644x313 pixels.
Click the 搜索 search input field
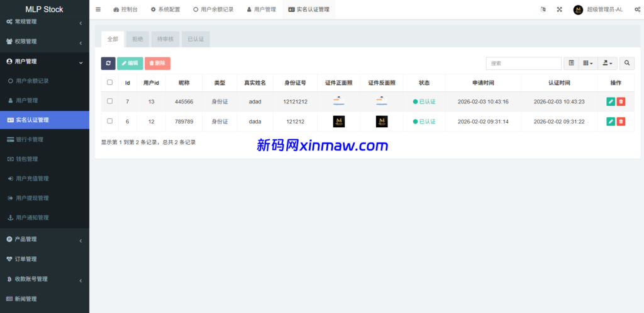click(x=524, y=64)
